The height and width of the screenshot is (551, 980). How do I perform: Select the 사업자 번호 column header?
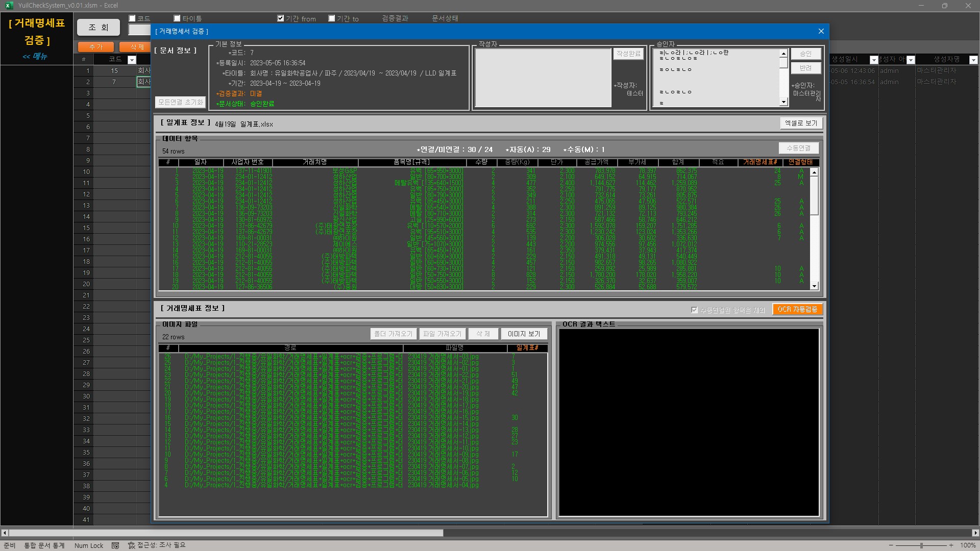coord(248,162)
